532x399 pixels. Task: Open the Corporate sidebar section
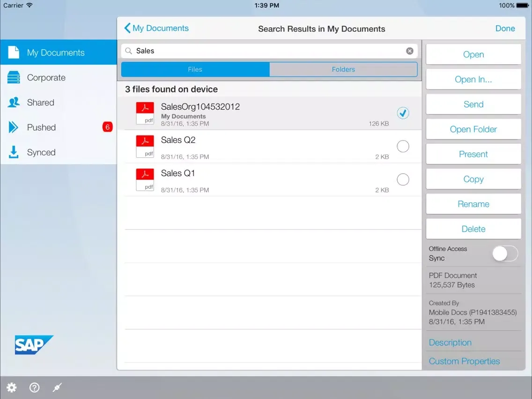tap(59, 77)
